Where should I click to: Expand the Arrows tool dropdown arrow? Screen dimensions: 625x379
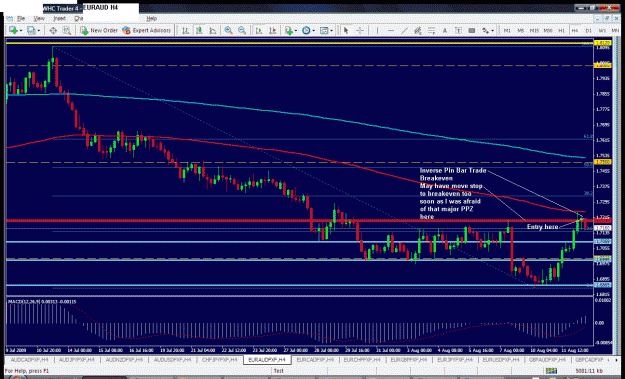493,31
